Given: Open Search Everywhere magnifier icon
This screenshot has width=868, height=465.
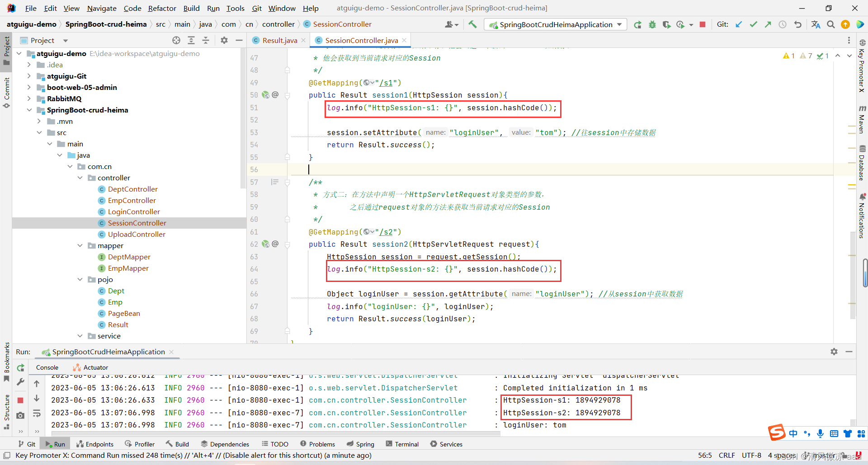Looking at the screenshot, I should coord(831,24).
